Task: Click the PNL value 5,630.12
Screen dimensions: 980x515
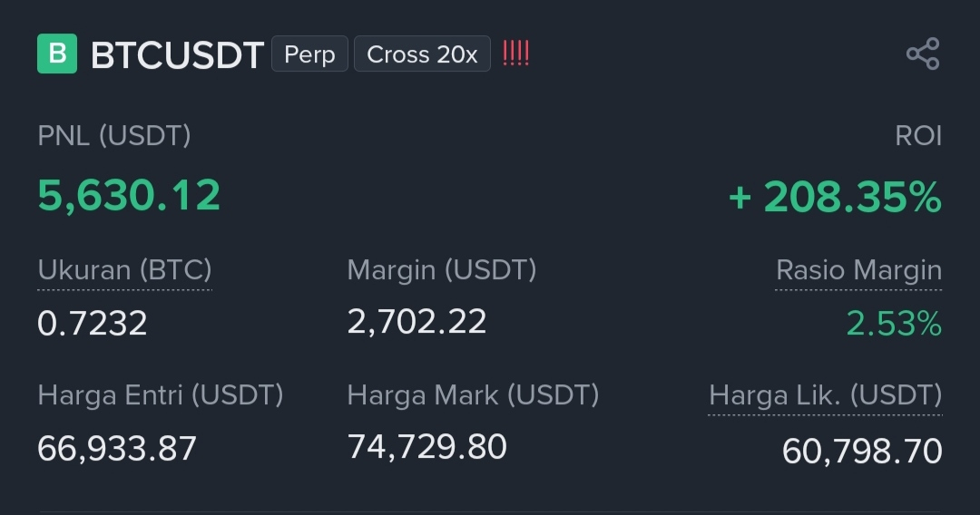Action: 130,195
